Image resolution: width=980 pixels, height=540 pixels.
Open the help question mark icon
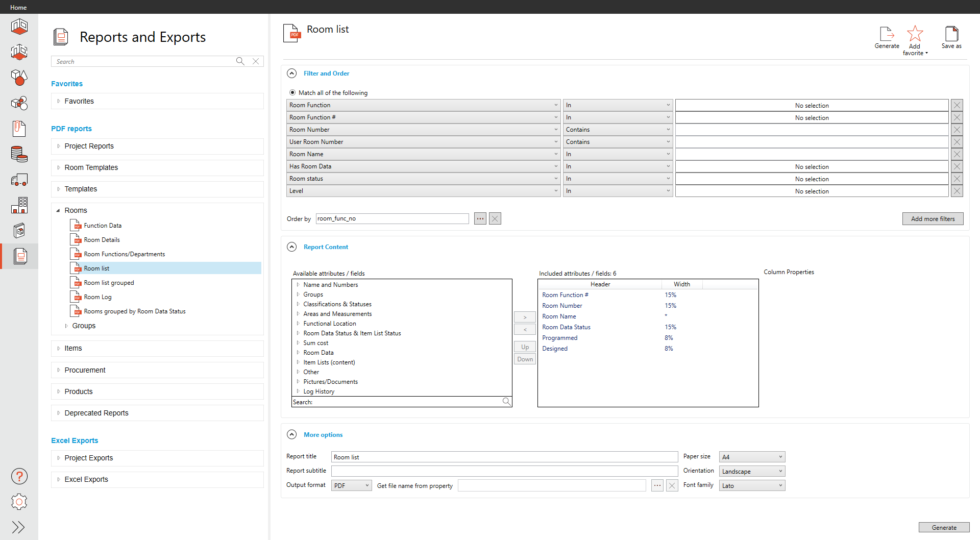[19, 476]
